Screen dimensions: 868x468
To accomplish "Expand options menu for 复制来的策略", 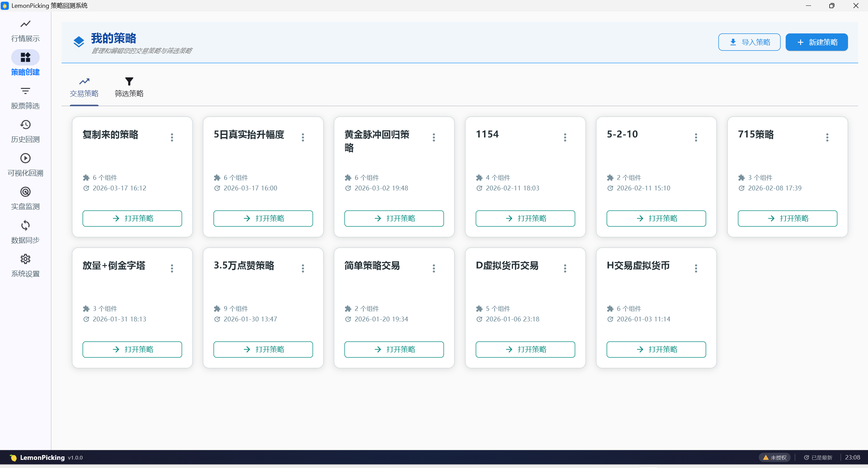I will (x=172, y=137).
